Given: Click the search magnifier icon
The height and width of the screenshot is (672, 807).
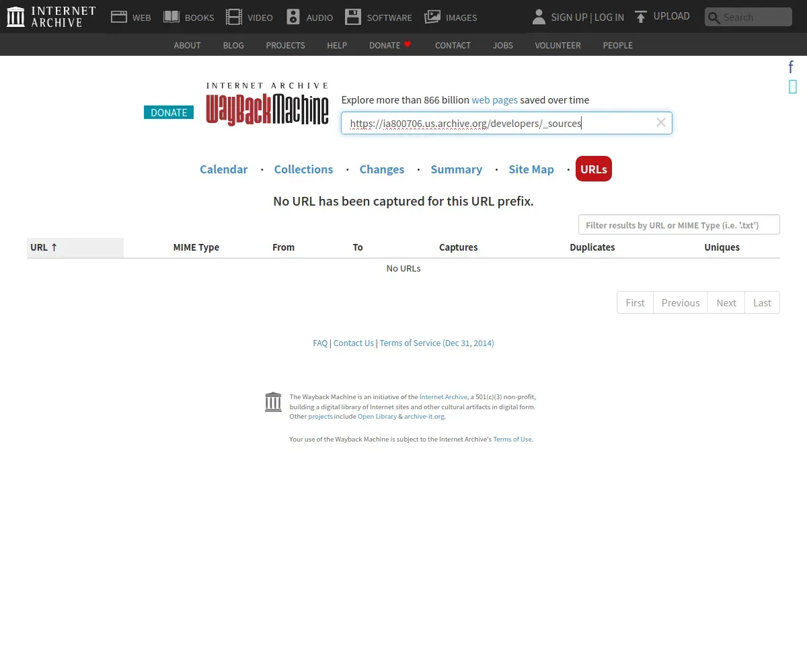Looking at the screenshot, I should coord(714,17).
